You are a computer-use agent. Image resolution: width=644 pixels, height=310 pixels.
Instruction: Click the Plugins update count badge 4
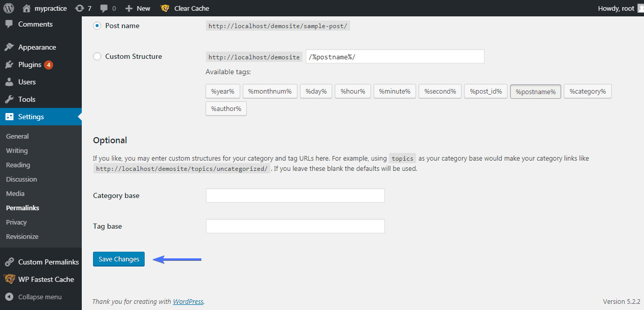[49, 64]
